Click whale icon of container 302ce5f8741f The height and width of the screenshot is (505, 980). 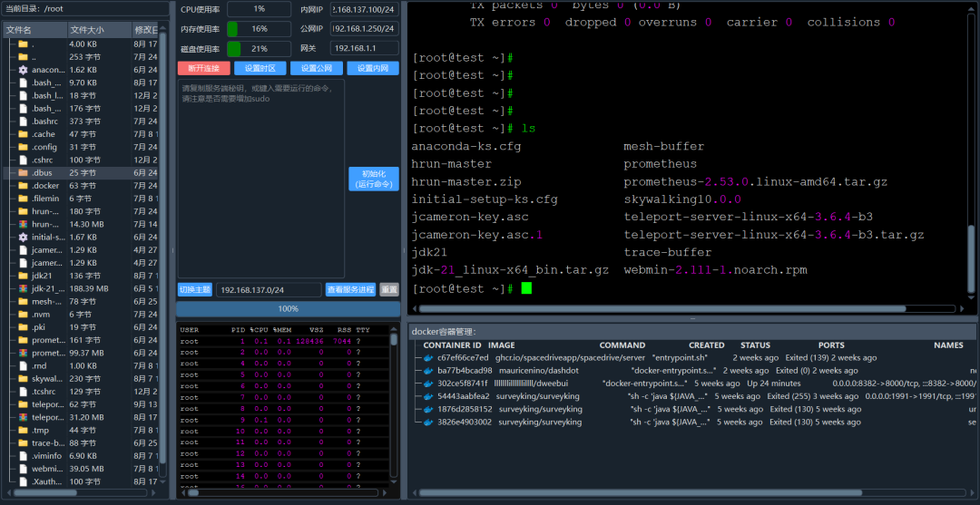pos(428,384)
